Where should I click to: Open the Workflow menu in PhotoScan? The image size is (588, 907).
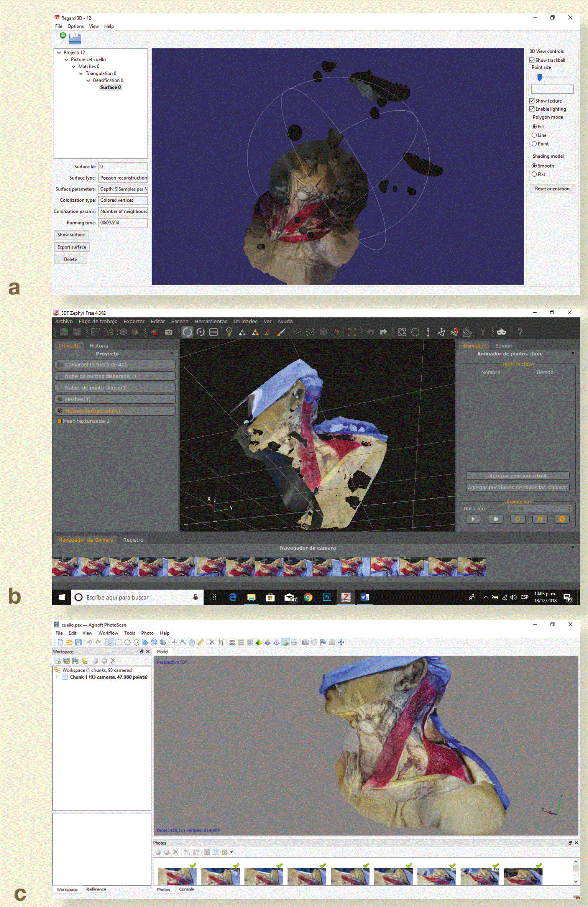108,633
